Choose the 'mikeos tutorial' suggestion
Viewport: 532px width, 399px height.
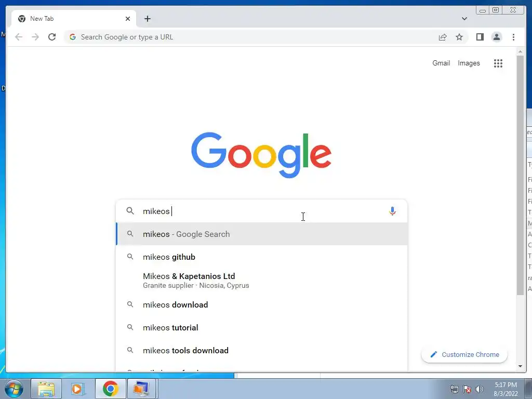pyautogui.click(x=261, y=327)
